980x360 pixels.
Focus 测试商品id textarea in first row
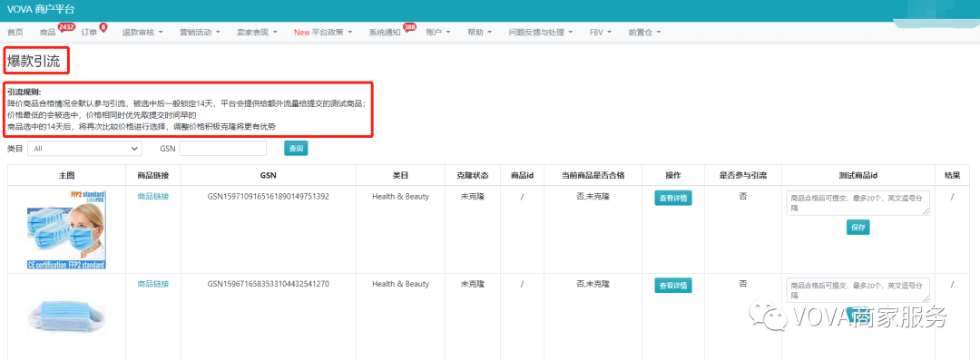[858, 202]
